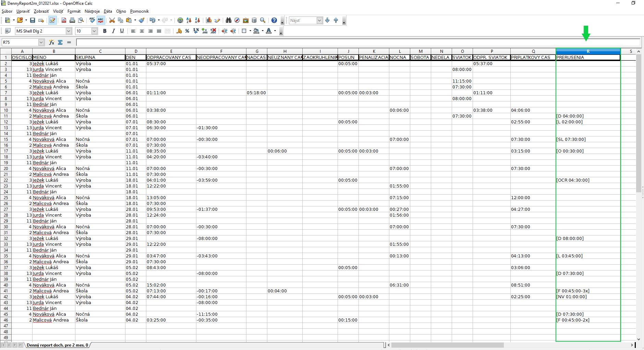This screenshot has width=644, height=350.
Task: Open the font color picker
Action: pos(275,31)
